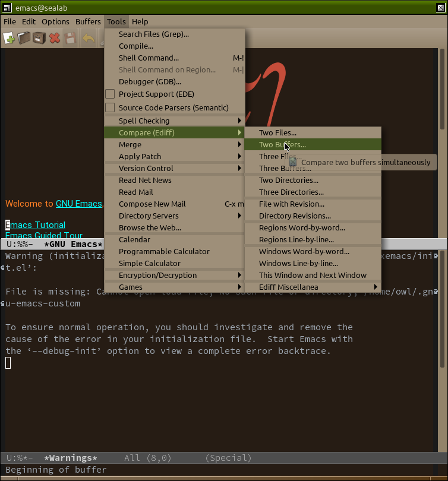Expand the Games submenu
448x481 pixels.
174,287
